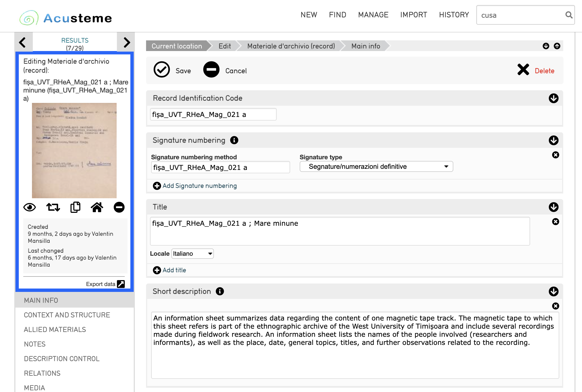Open the NEW menu
Screen dimensions: 582x392
[309, 15]
